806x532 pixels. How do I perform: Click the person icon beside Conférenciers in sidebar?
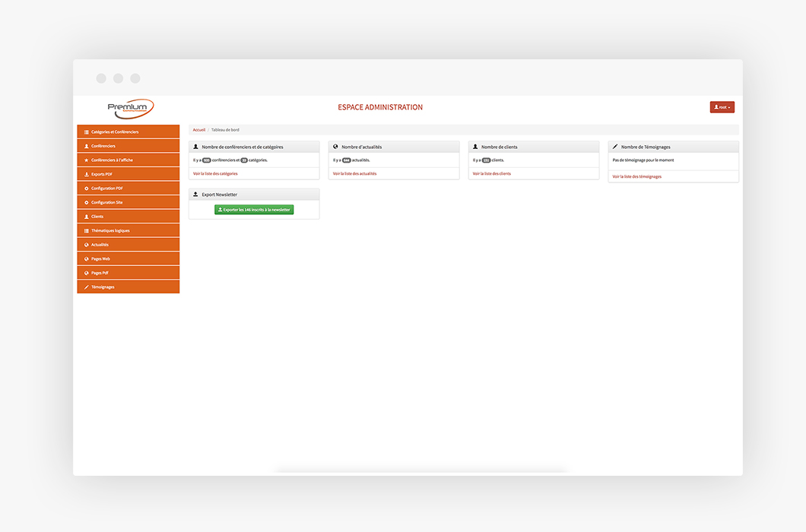[x=87, y=146]
